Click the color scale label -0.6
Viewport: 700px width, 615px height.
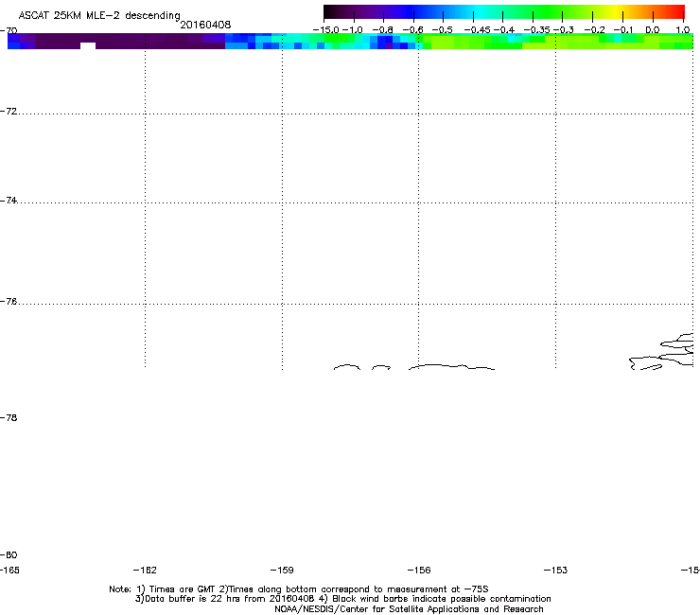[413, 30]
